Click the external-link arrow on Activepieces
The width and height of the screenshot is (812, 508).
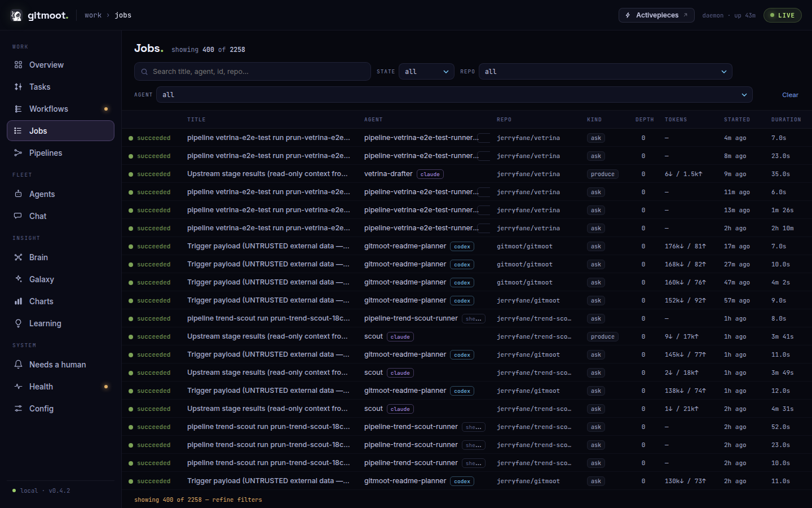[x=686, y=15]
